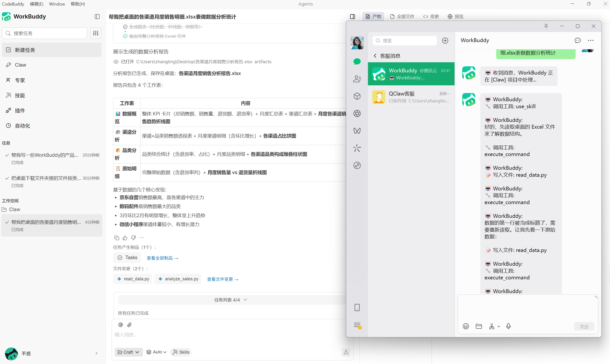Open the Auto model dropdown
The image size is (610, 364).
pos(156,352)
